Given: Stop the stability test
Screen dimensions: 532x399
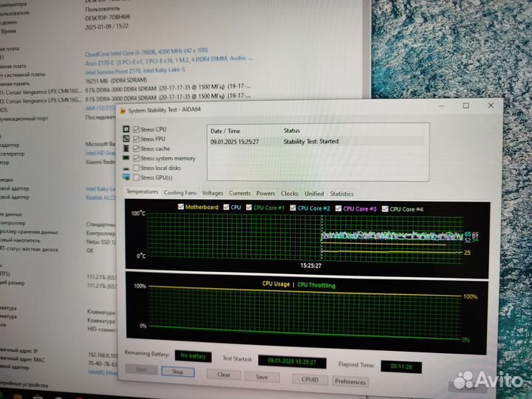Looking at the screenshot, I should click(x=178, y=372).
